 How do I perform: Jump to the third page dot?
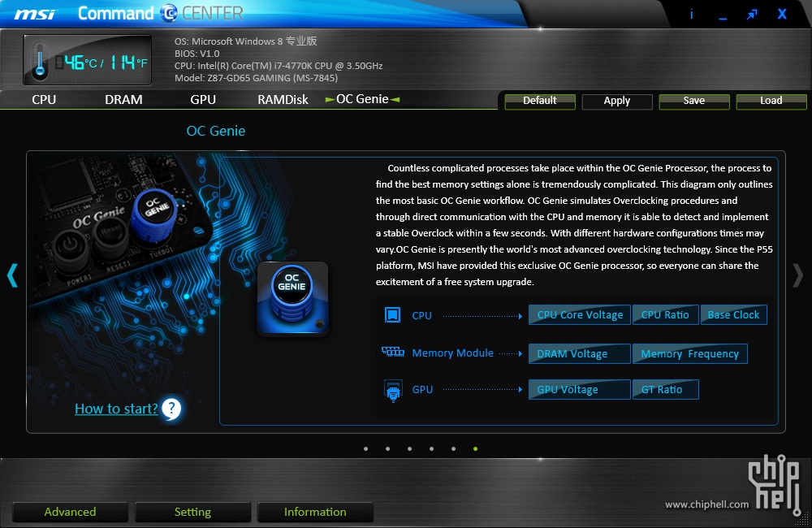click(x=409, y=448)
